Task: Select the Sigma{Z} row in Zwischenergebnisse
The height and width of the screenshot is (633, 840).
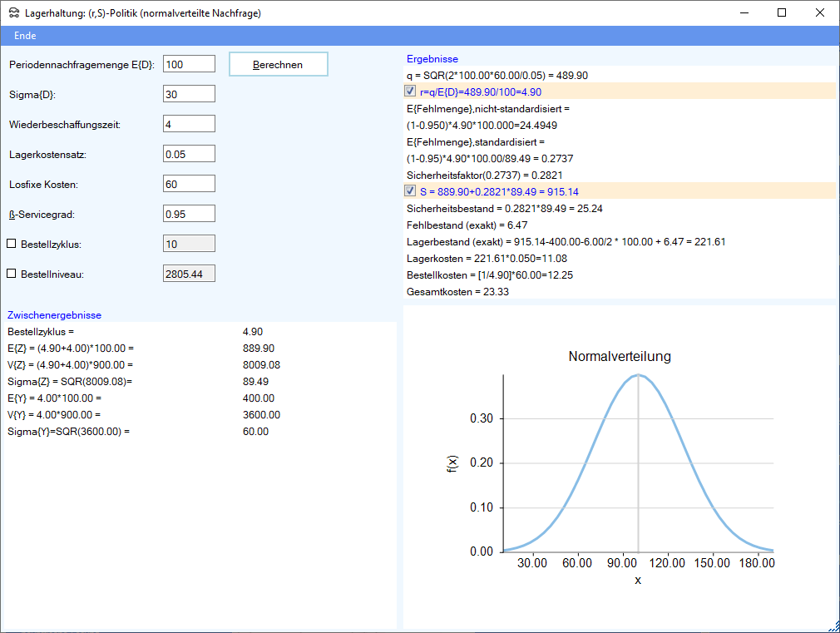Action: tap(71, 381)
